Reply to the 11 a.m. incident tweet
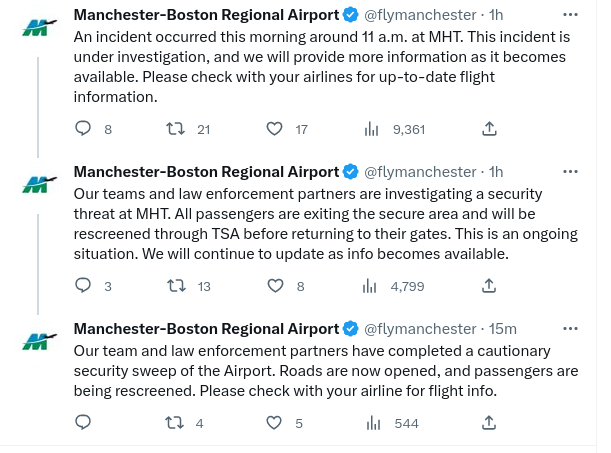Viewport: 611px width, 453px height. [84, 129]
